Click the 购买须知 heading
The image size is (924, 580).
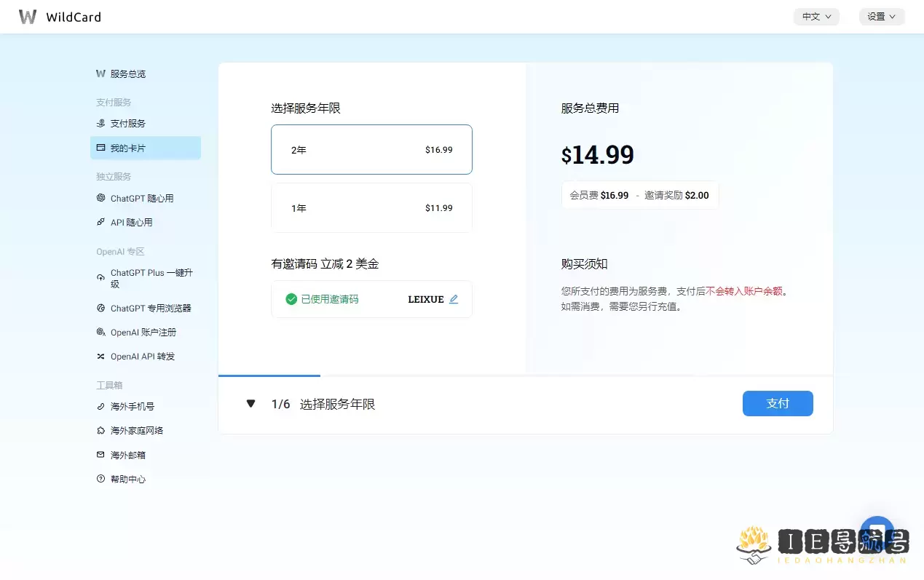click(x=584, y=264)
